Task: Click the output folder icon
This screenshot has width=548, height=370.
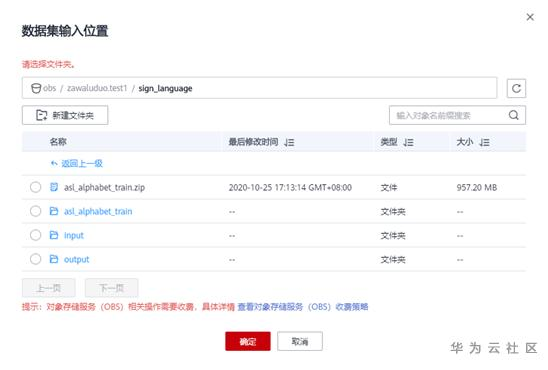Action: click(x=54, y=259)
